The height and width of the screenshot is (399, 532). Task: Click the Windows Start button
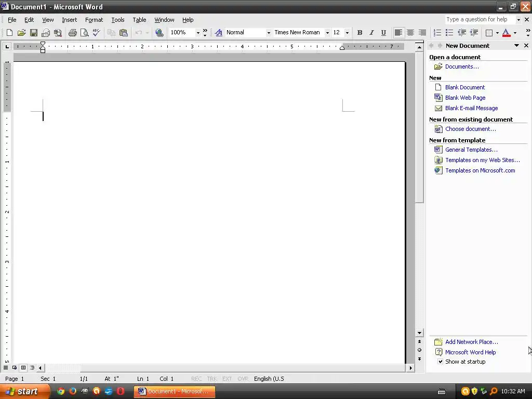[x=24, y=391]
